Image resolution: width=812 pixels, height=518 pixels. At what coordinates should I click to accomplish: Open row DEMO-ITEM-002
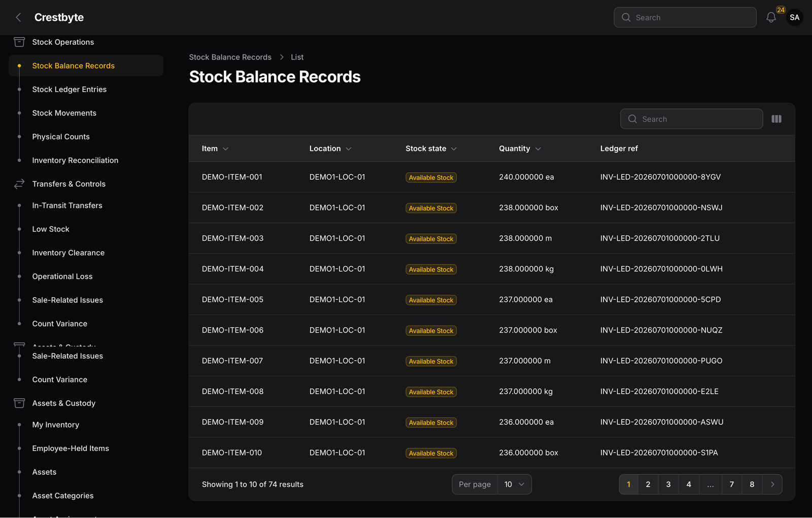tap(492, 208)
